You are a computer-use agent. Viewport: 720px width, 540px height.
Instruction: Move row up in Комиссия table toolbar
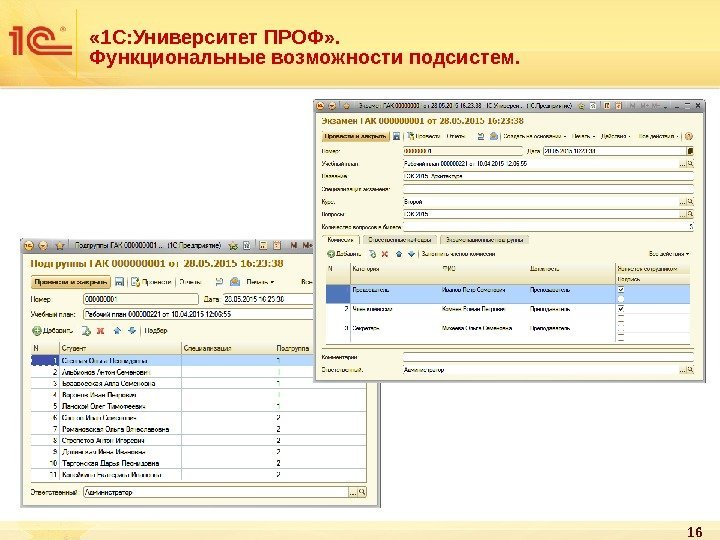tap(399, 254)
